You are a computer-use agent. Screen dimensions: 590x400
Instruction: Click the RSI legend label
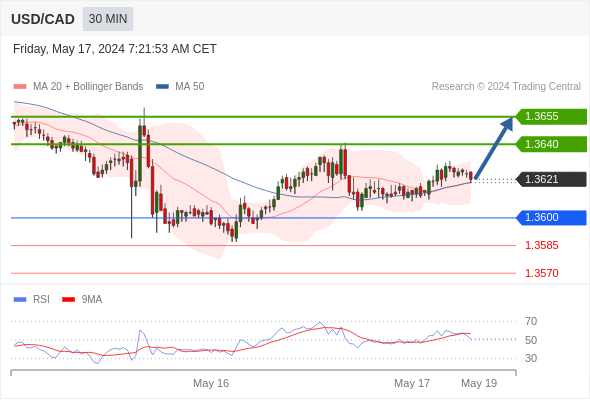pyautogui.click(x=41, y=300)
